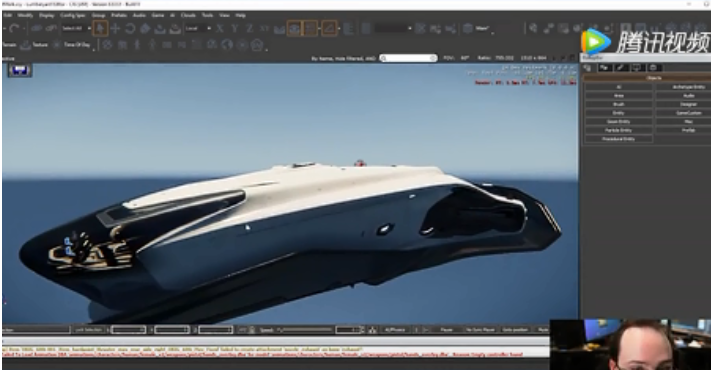The height and width of the screenshot is (370, 711).
Task: Open the Terrain editor toolbar button
Action: tap(10, 45)
